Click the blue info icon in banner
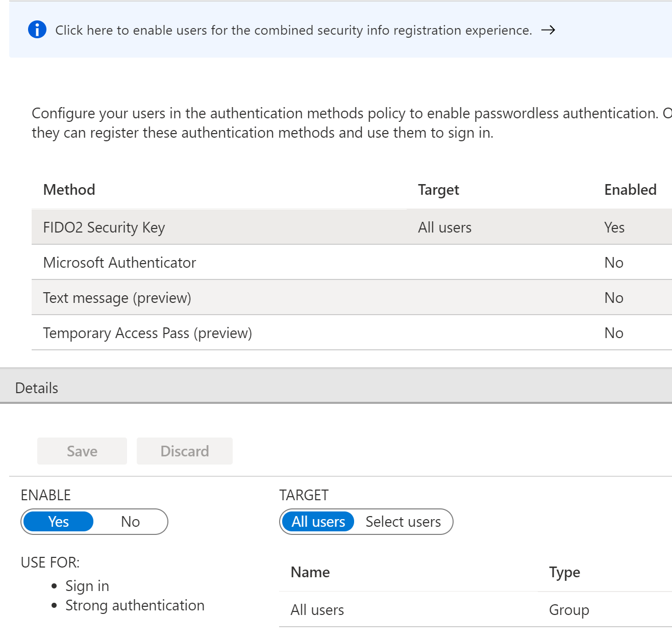 tap(37, 30)
